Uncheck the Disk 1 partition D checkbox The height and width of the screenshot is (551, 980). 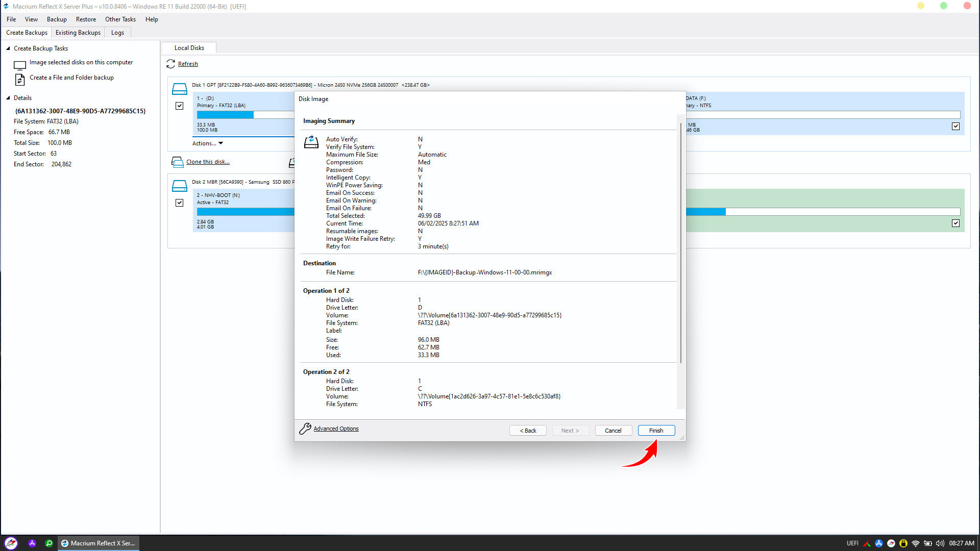pos(179,106)
